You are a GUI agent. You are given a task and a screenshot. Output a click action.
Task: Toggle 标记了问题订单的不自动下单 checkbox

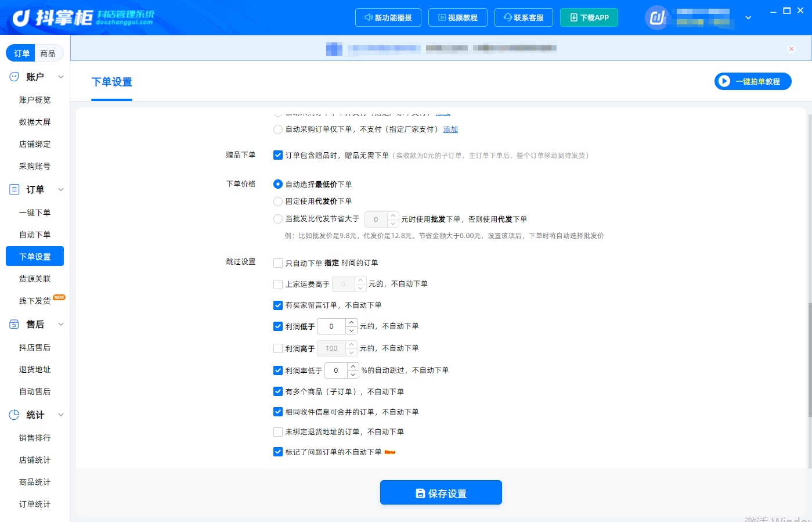click(278, 452)
